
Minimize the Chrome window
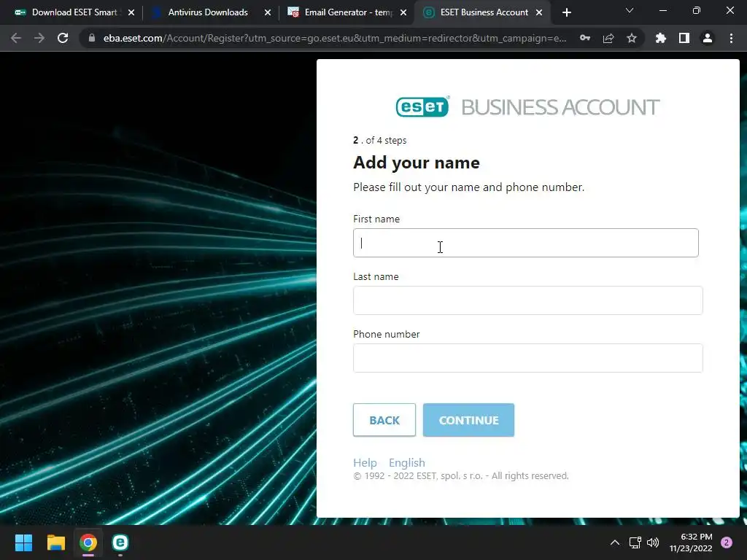[662, 10]
